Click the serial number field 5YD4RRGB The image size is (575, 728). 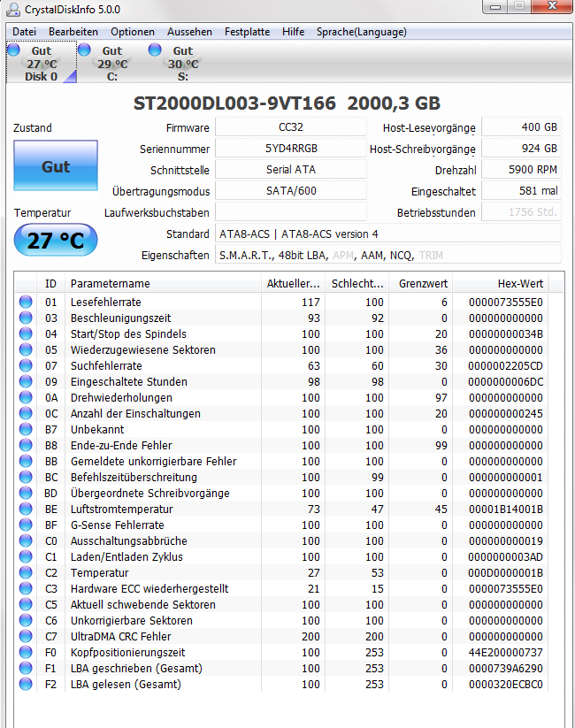coord(291,149)
